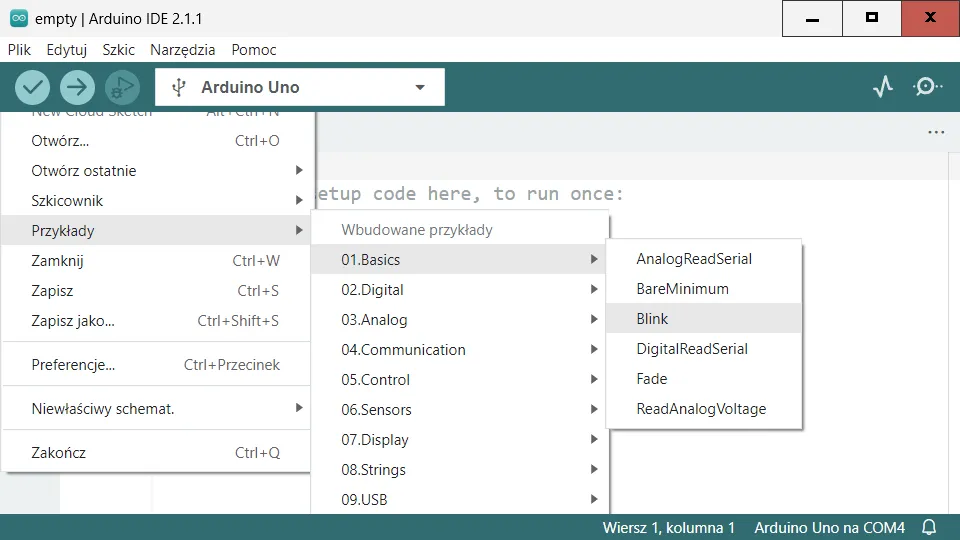Expand the 04.Communication examples submenu
The height and width of the screenshot is (540, 960).
coord(459,350)
